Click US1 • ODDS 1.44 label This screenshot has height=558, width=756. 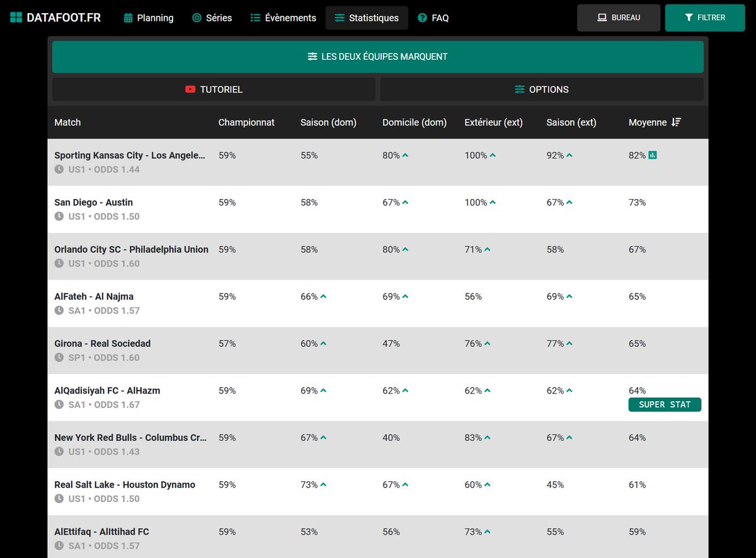click(x=103, y=169)
